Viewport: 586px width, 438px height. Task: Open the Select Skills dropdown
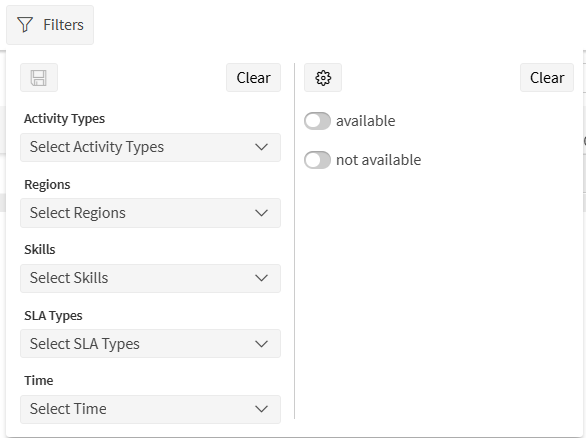tap(150, 278)
